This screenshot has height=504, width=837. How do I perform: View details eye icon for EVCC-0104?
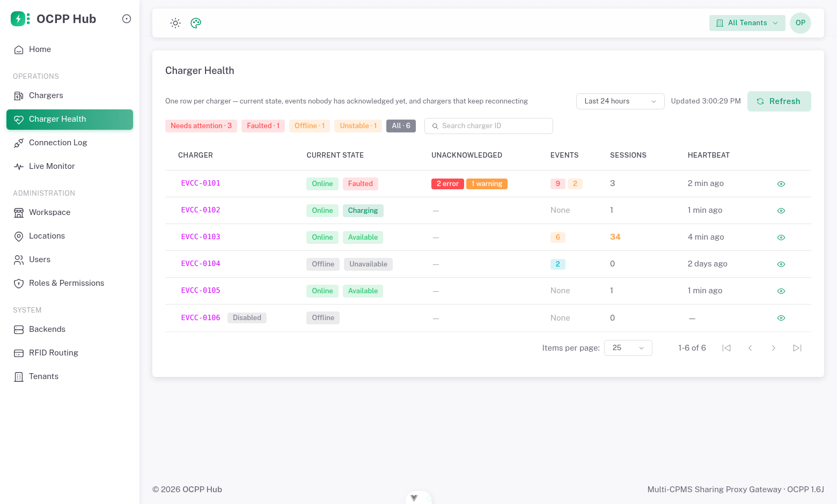point(781,264)
